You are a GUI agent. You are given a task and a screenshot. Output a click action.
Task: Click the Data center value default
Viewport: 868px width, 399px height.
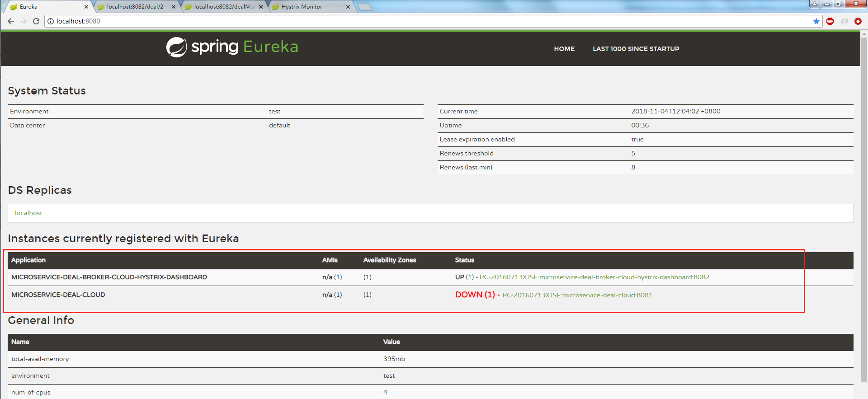coord(279,125)
